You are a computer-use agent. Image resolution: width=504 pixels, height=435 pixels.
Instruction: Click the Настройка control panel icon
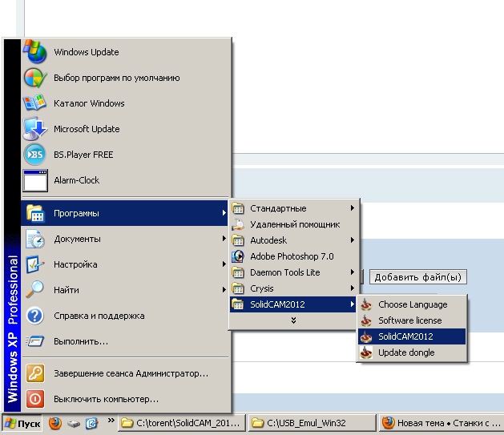click(x=34, y=264)
